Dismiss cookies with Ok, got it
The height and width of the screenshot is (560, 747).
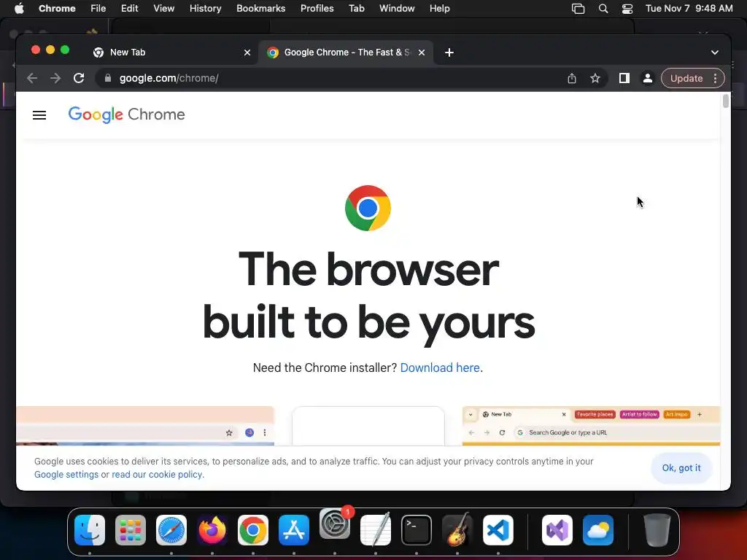(x=681, y=468)
